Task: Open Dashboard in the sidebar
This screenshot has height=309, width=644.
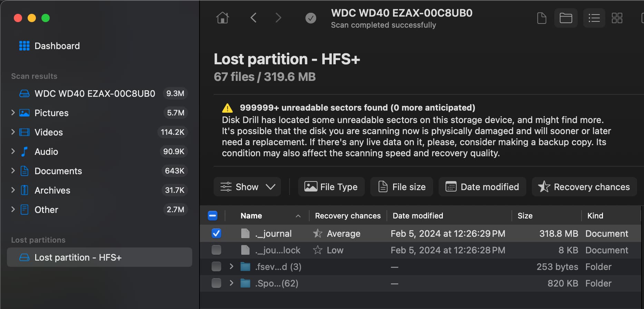Action: pos(57,46)
